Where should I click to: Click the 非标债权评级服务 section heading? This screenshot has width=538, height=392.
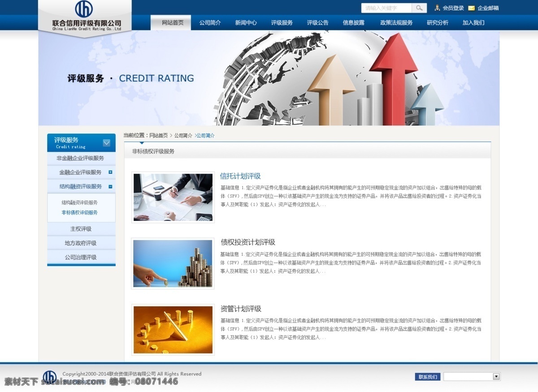click(x=153, y=151)
